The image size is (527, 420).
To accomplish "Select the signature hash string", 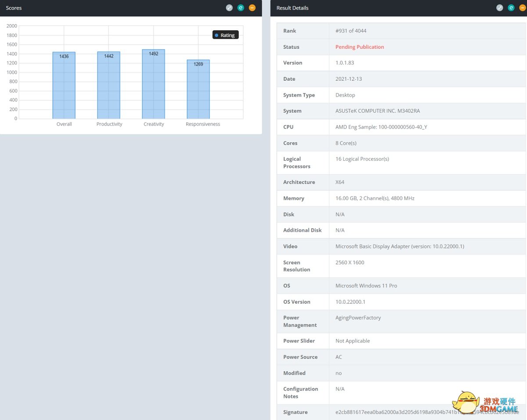I will click(427, 412).
